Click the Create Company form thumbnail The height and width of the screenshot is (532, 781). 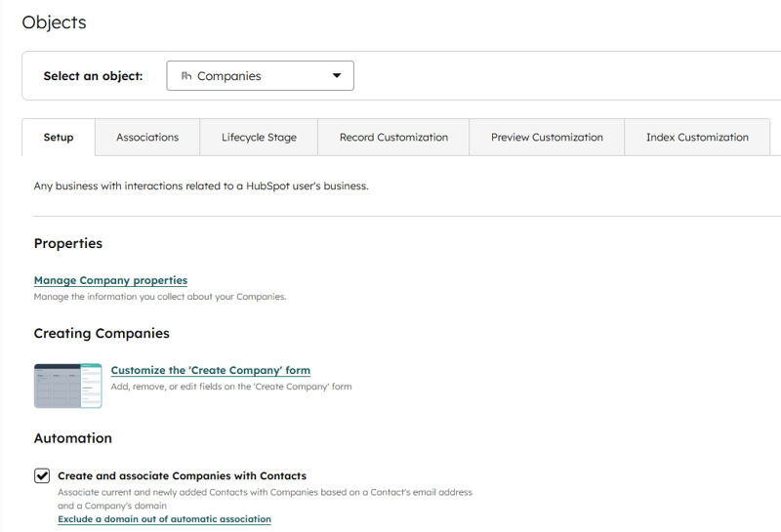tap(67, 386)
